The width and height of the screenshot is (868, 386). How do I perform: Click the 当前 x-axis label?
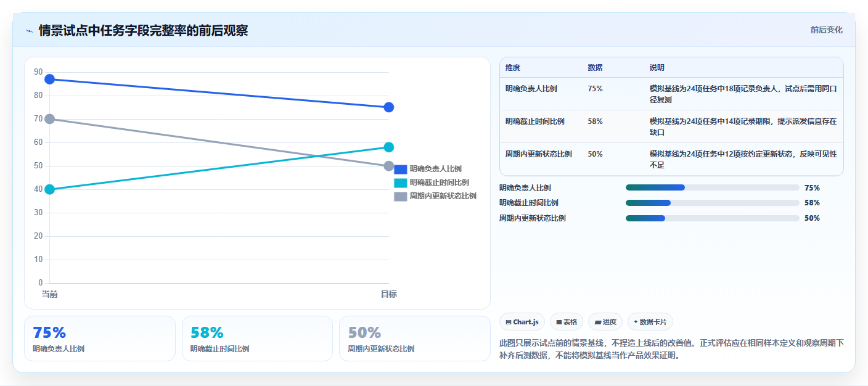click(x=50, y=295)
